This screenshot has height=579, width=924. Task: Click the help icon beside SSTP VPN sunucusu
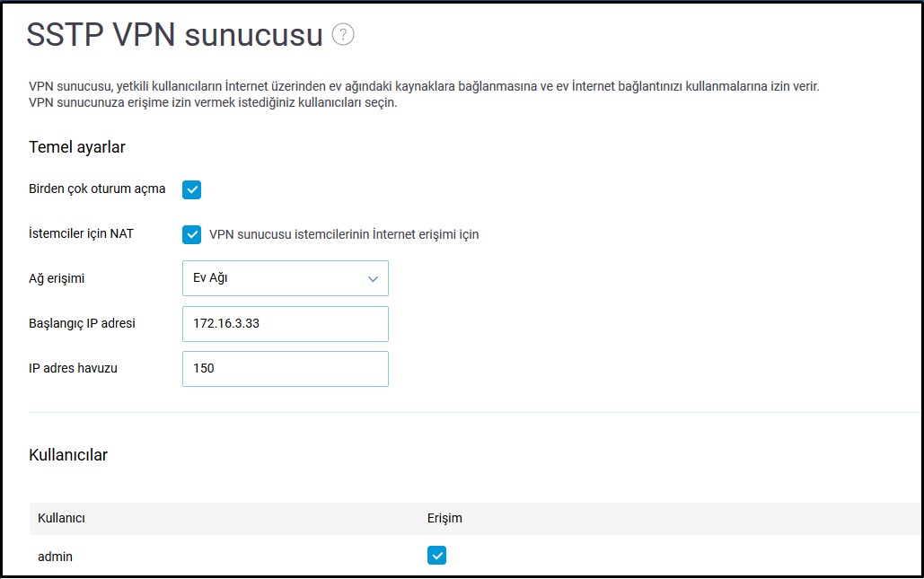(x=343, y=35)
